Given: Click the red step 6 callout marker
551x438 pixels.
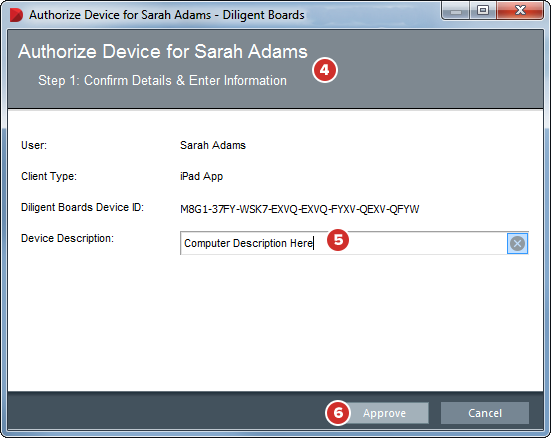Looking at the screenshot, I should (x=338, y=413).
